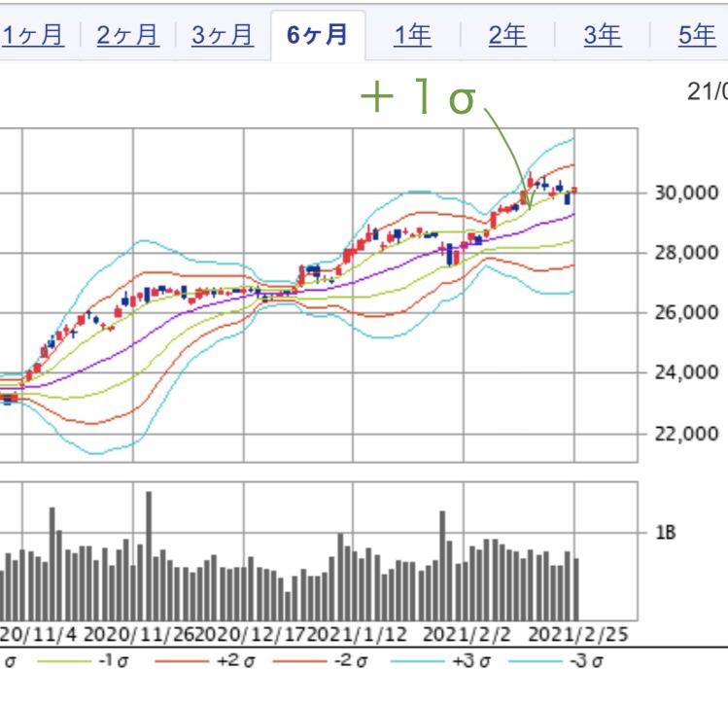
Task: Click the 2021/1/12 date label
Action: [x=360, y=634]
